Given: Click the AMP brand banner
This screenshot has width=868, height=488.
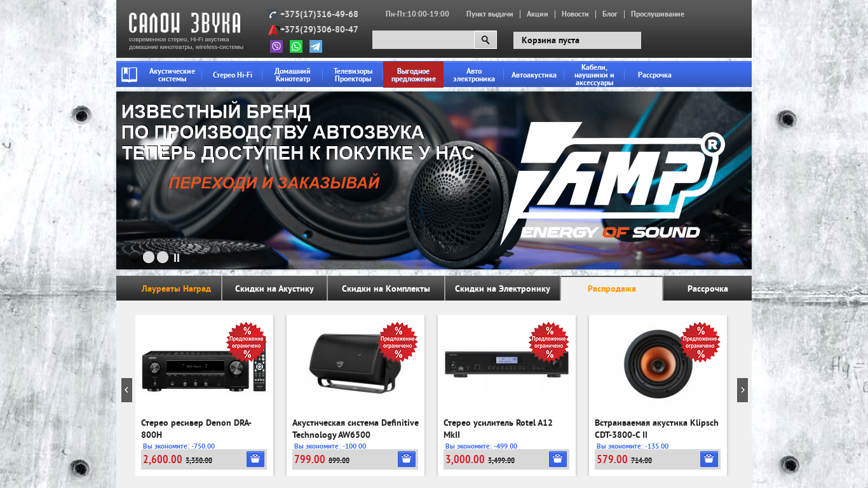Looking at the screenshot, I should pyautogui.click(x=434, y=180).
